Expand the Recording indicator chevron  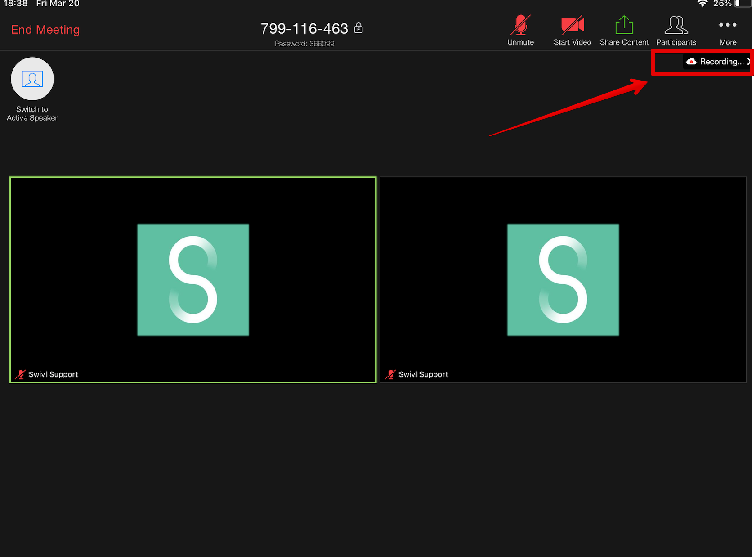point(748,62)
